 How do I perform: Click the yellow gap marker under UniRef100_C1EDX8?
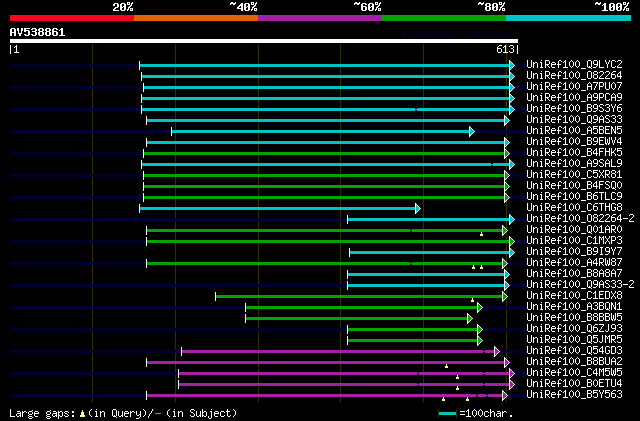pyautogui.click(x=473, y=300)
